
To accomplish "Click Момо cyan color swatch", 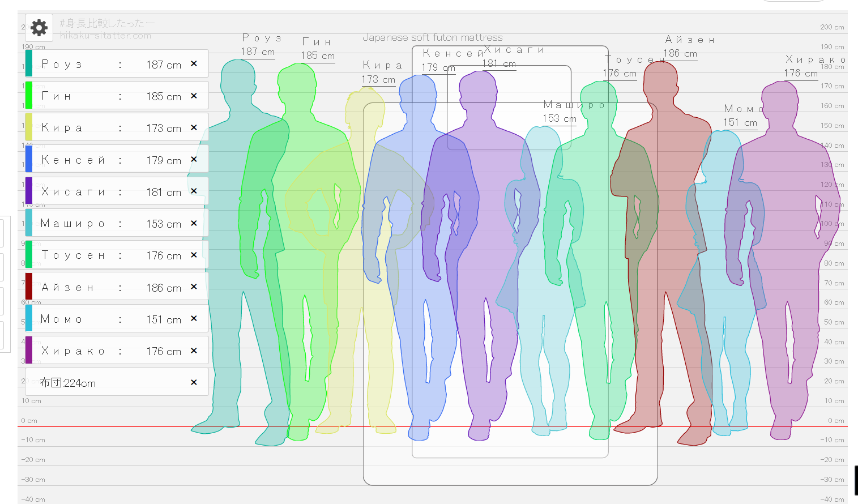I will coord(29,318).
